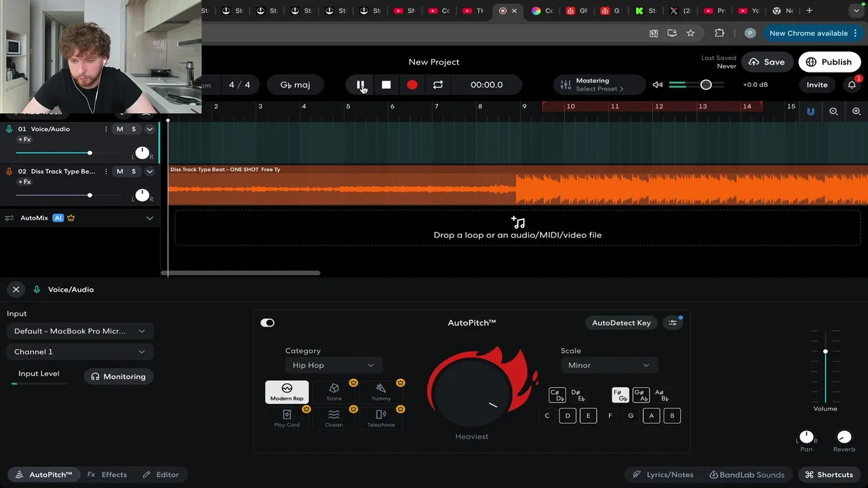Open Voice/Audio track options menu

point(106,129)
